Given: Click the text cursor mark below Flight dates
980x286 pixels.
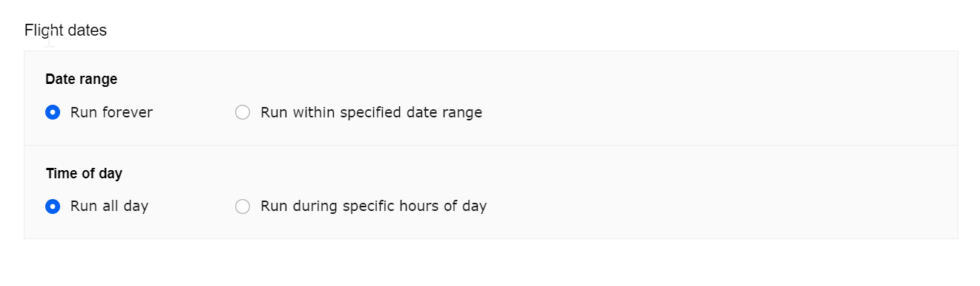Looking at the screenshot, I should (x=49, y=40).
